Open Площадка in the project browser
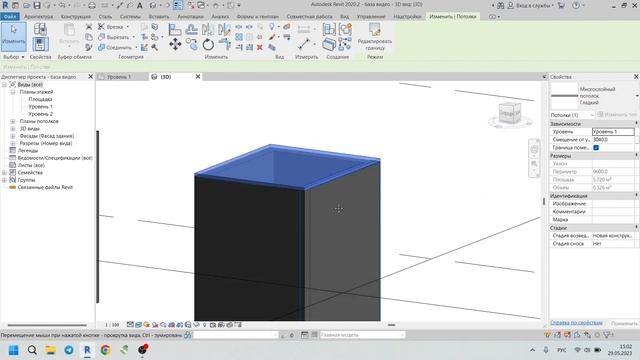Image resolution: width=640 pixels, height=360 pixels. 40,99
